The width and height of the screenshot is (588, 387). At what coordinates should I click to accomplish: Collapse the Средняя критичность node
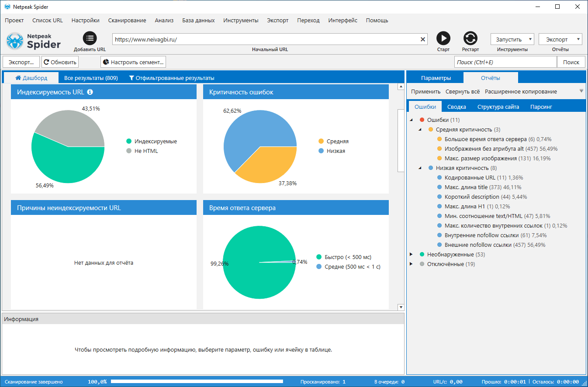[420, 130]
